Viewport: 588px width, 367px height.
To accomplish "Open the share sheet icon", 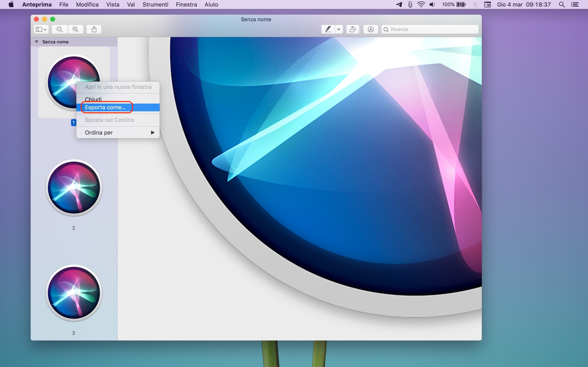I will click(94, 29).
